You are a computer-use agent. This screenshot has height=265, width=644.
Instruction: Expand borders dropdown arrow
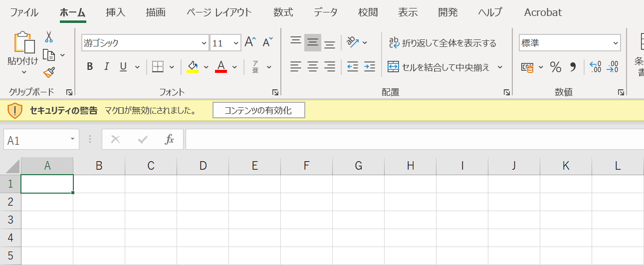pyautogui.click(x=172, y=67)
